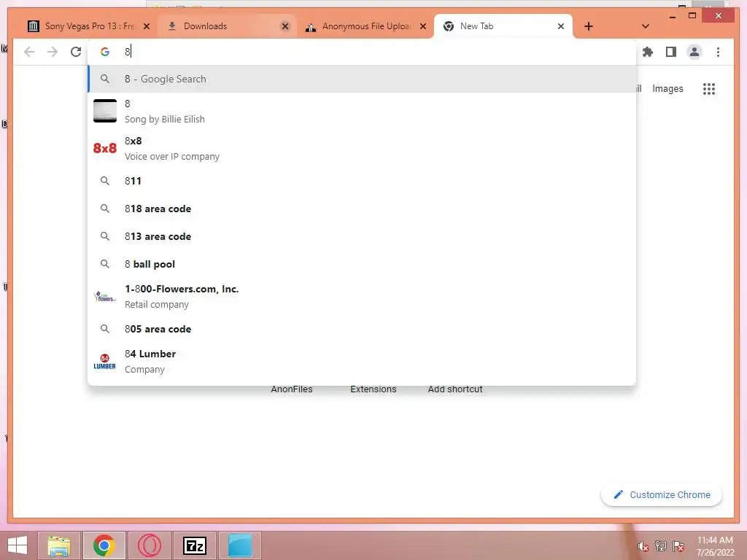Screen dimensions: 747x560
Task: Click the Google G icon in the address bar
Action: tap(105, 52)
